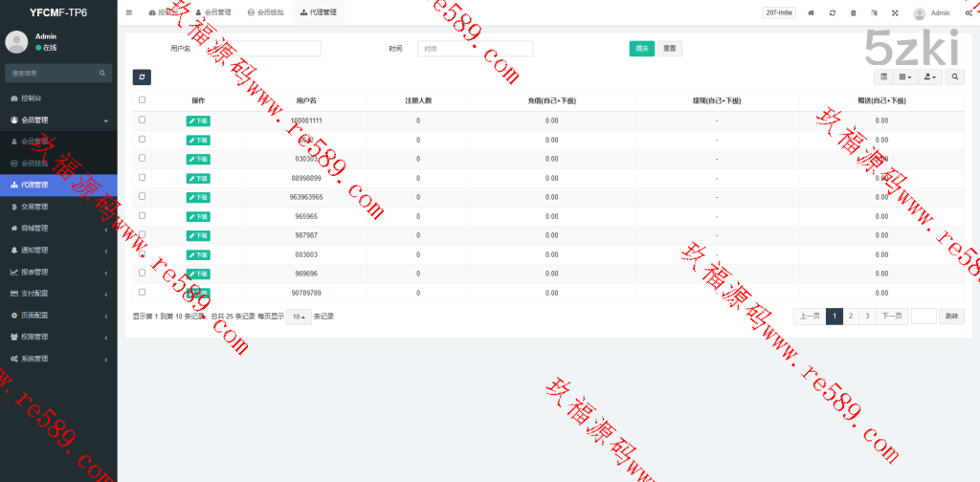Select the checkbox for user 100001111
980x482 pixels.
click(x=143, y=120)
